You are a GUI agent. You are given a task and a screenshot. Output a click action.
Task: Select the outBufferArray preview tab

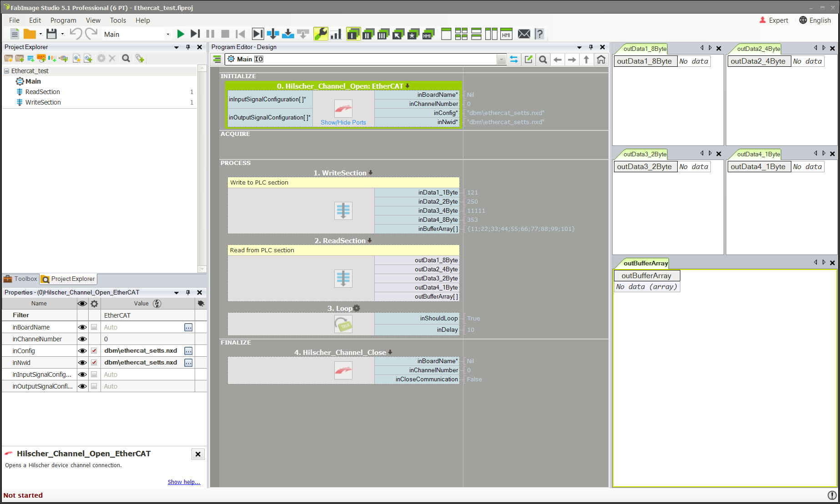646,263
